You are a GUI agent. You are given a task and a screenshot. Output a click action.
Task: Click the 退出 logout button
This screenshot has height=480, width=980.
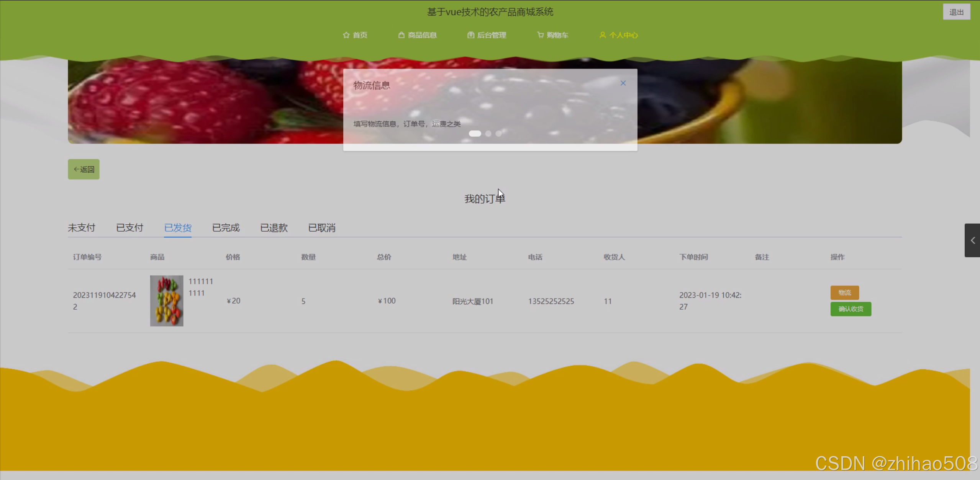coord(956,11)
